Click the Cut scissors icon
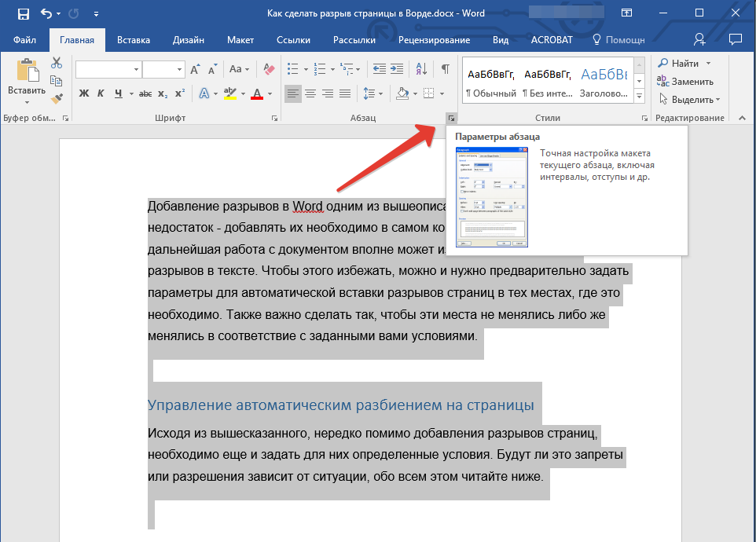 tap(56, 63)
